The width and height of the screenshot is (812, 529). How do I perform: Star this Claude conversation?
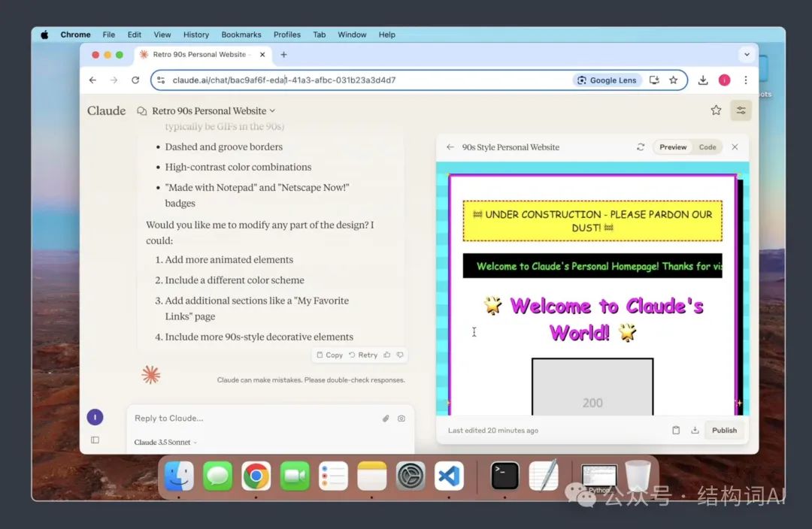tap(717, 110)
